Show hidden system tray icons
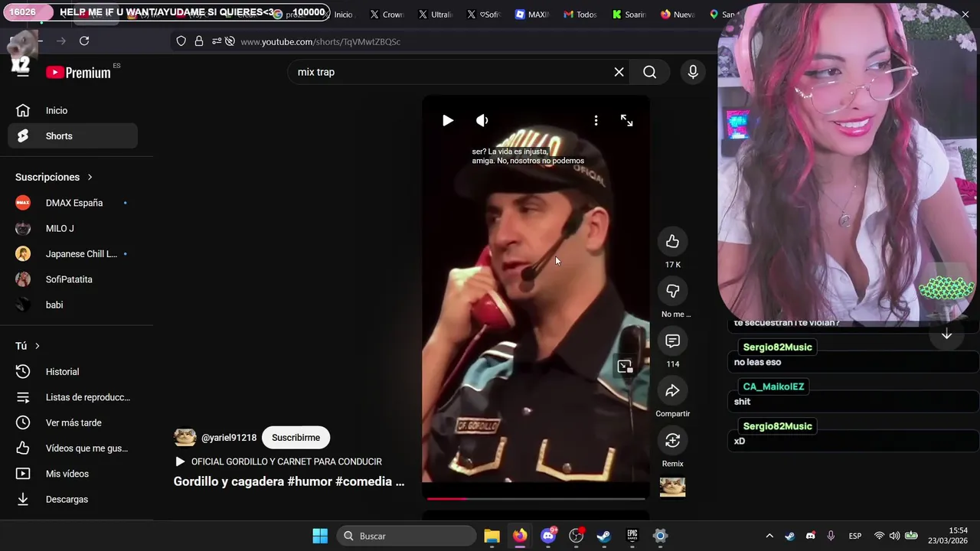The width and height of the screenshot is (980, 551). tap(769, 536)
